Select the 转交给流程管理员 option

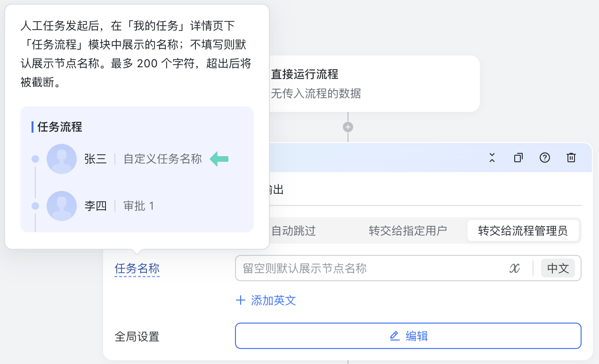point(523,230)
